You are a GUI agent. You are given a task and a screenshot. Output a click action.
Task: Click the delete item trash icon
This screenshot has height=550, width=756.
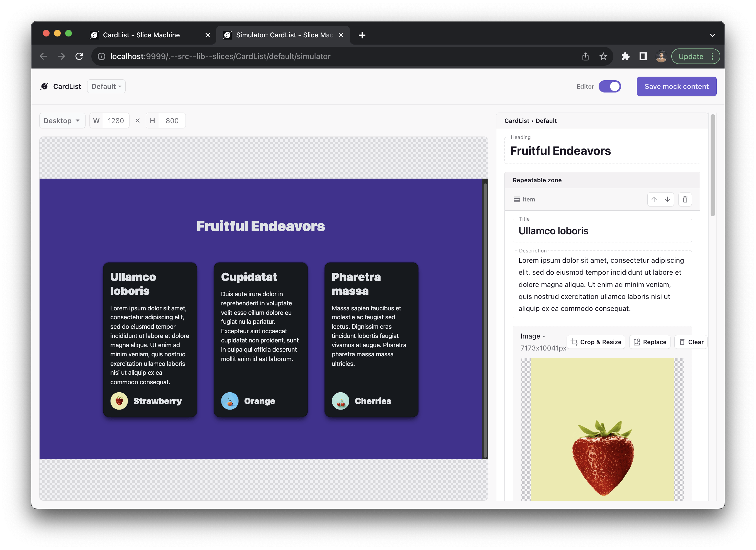[x=684, y=199]
